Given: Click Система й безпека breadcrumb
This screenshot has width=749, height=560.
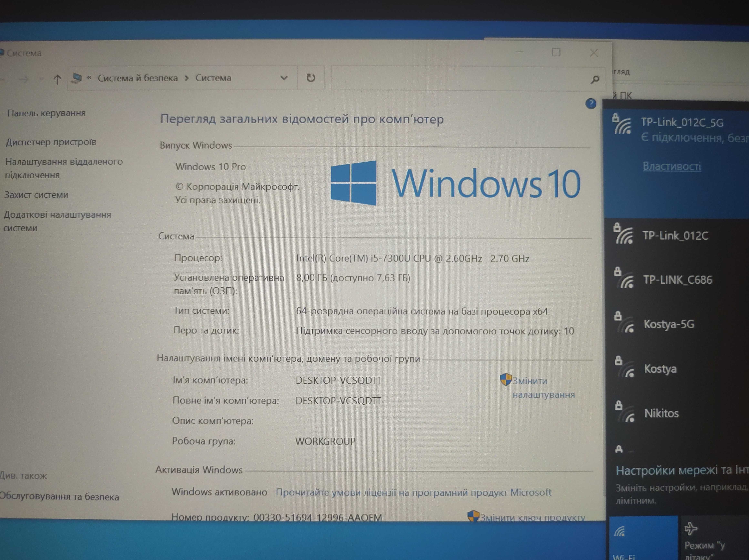Looking at the screenshot, I should point(138,78).
